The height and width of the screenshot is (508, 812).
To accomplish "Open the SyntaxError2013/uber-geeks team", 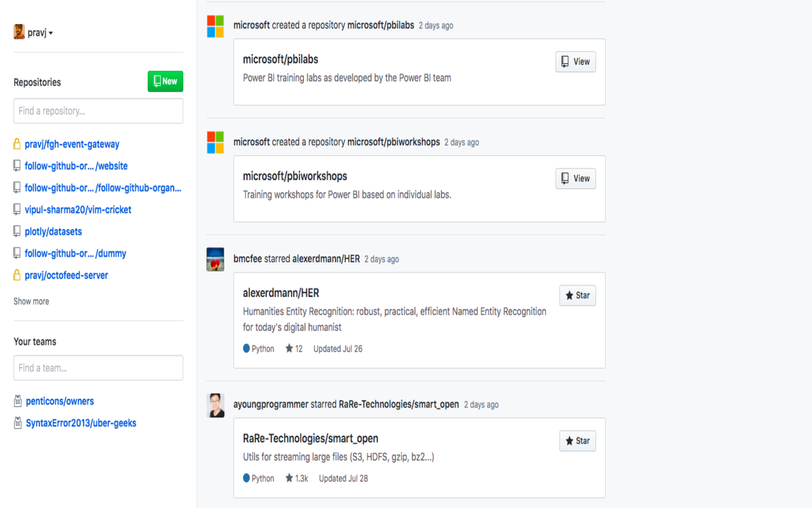I will [81, 423].
